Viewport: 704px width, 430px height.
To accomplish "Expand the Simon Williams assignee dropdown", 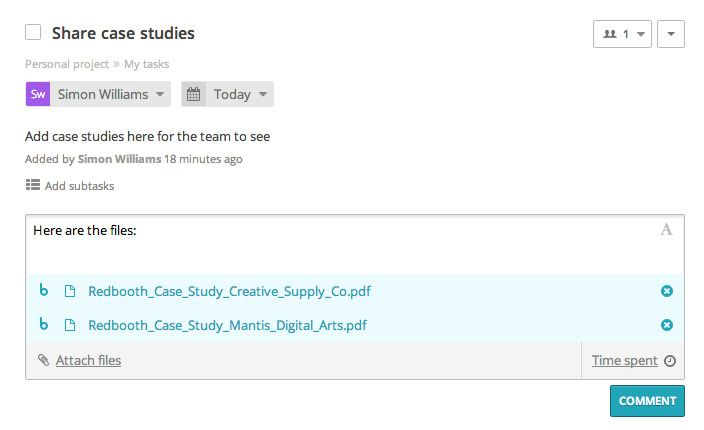I will click(x=111, y=94).
